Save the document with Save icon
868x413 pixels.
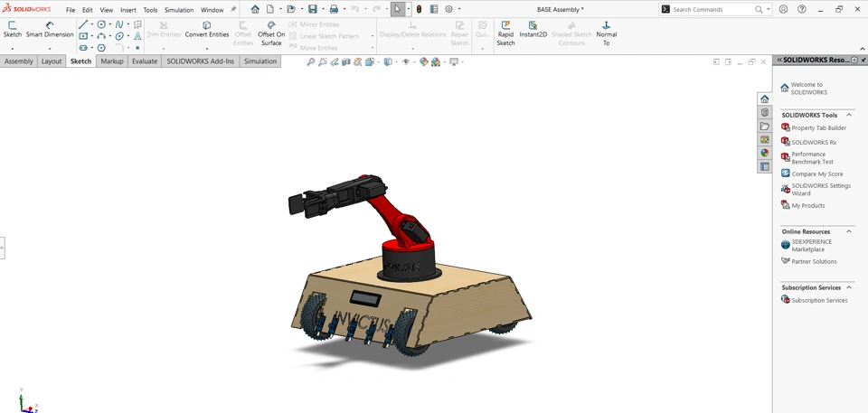pos(312,9)
